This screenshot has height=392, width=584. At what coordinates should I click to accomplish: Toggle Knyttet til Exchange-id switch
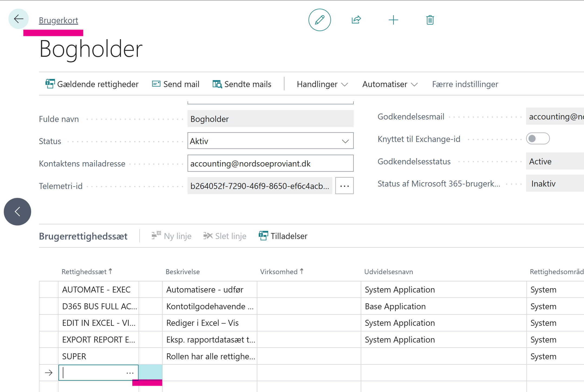[x=537, y=139]
